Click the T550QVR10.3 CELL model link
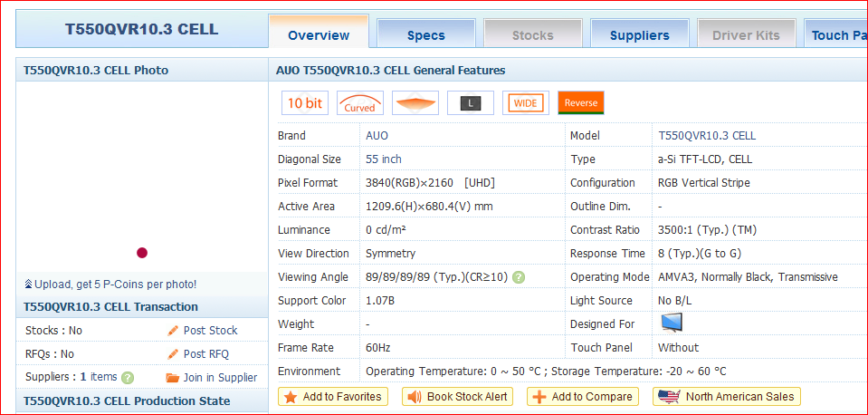Image resolution: width=868 pixels, height=415 pixels. (x=707, y=136)
